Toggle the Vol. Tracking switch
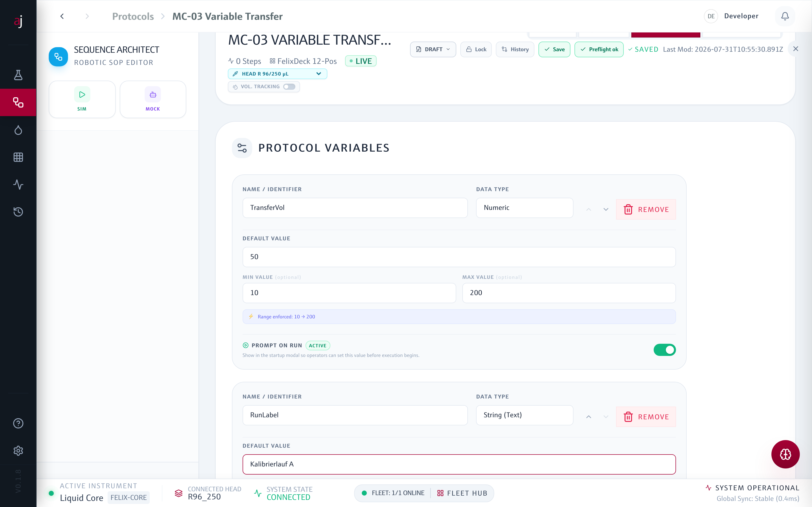This screenshot has width=812, height=507. 289,86
